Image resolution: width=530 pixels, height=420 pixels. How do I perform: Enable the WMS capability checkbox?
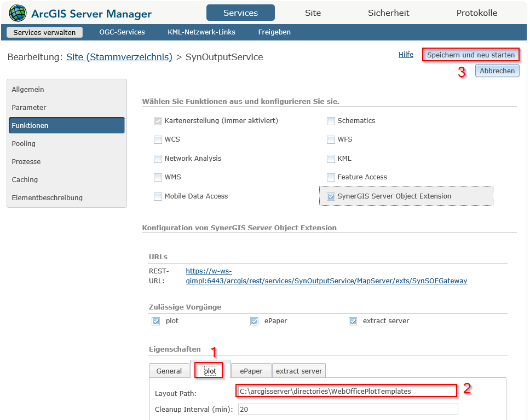click(x=158, y=177)
